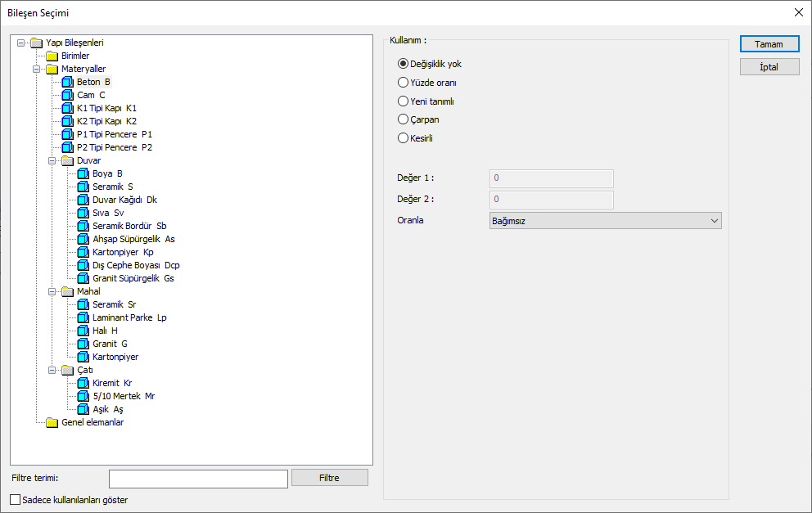Select the Çatı folder label

pos(85,370)
